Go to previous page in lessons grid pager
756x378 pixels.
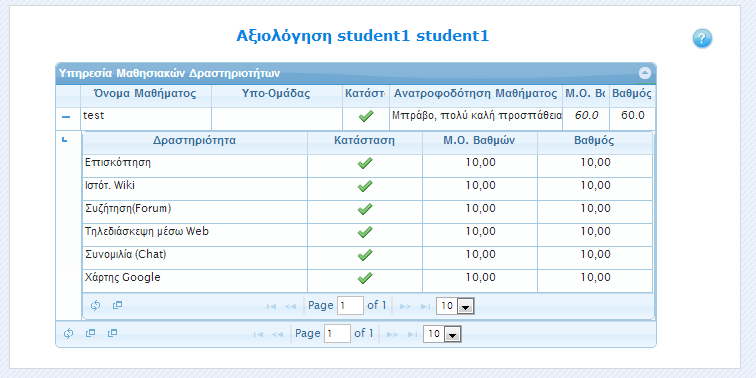[277, 334]
